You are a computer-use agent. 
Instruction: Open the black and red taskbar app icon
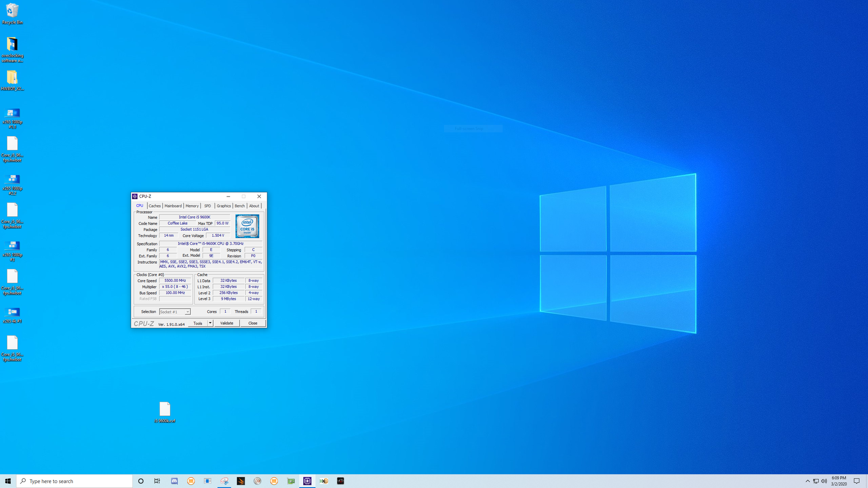(x=340, y=481)
